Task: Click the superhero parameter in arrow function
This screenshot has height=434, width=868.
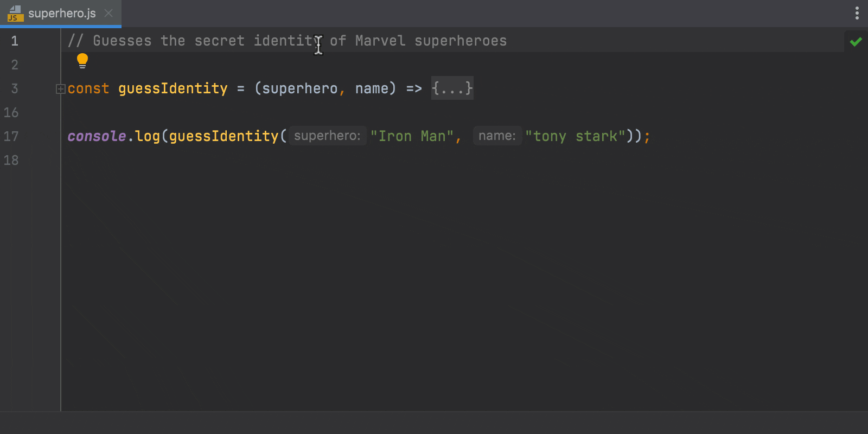Action: 300,88
